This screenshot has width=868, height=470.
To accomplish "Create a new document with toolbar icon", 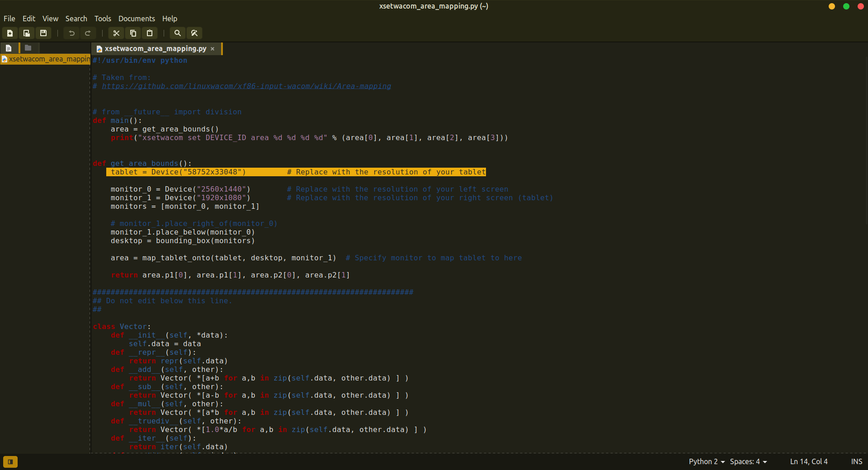I will (10, 33).
